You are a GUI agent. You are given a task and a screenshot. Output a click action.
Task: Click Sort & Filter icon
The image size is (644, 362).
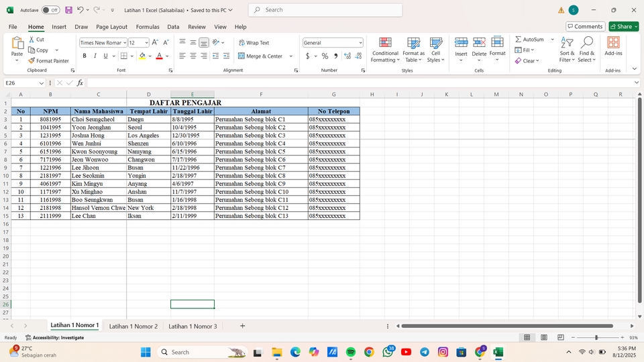[x=567, y=50]
